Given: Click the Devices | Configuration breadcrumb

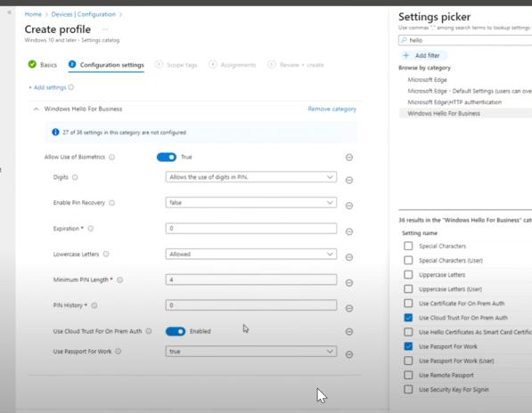Looking at the screenshot, I should [x=84, y=14].
